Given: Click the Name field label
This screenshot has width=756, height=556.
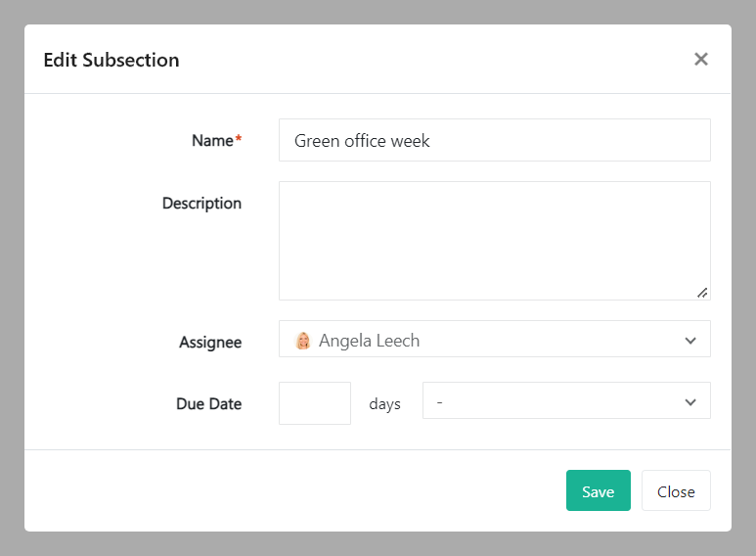Looking at the screenshot, I should (212, 140).
